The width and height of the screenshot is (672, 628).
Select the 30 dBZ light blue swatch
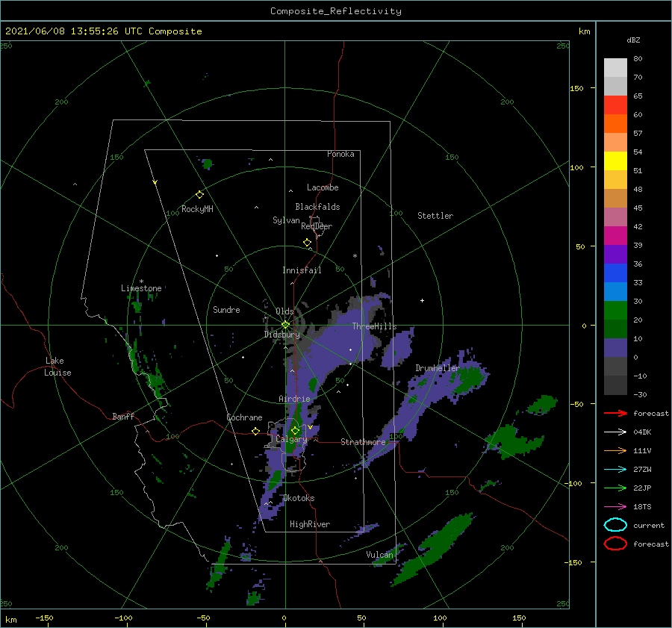(615, 291)
